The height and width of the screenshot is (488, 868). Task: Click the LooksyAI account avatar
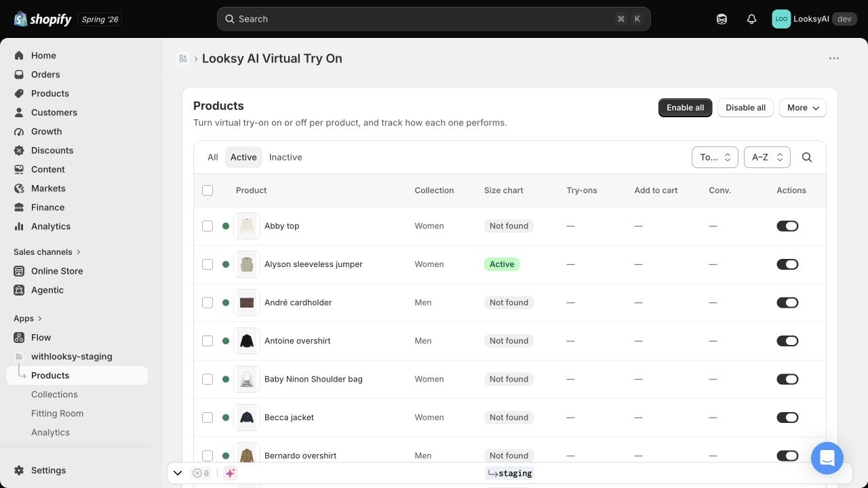click(x=781, y=19)
